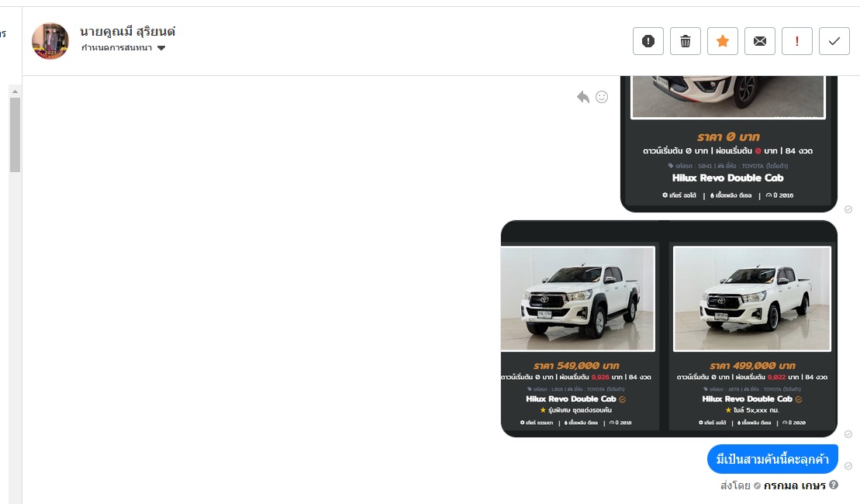The image size is (860, 504).
Task: Delete conversation using trash can icon
Action: tap(685, 41)
